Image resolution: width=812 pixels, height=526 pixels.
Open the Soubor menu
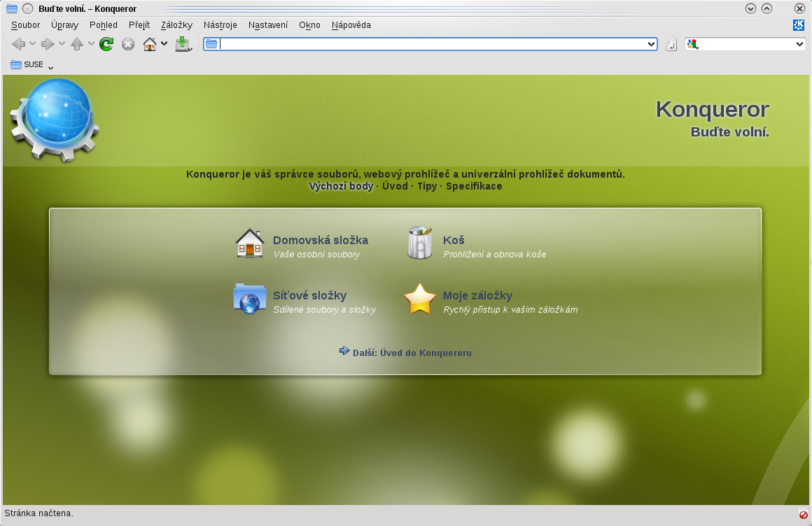tap(25, 25)
